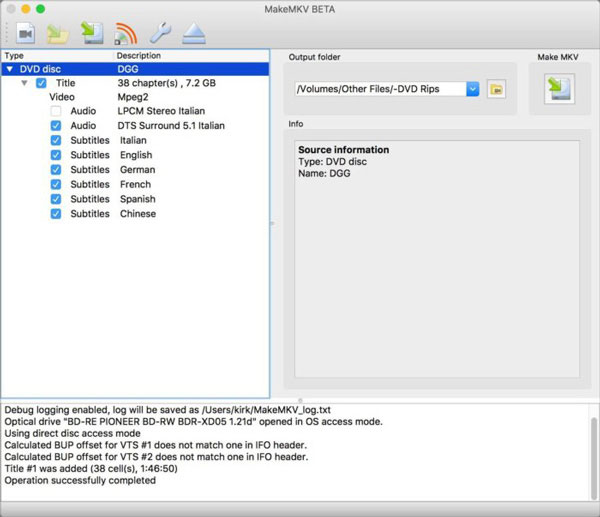Click 'Type: DVD disc' in info panel

332,161
